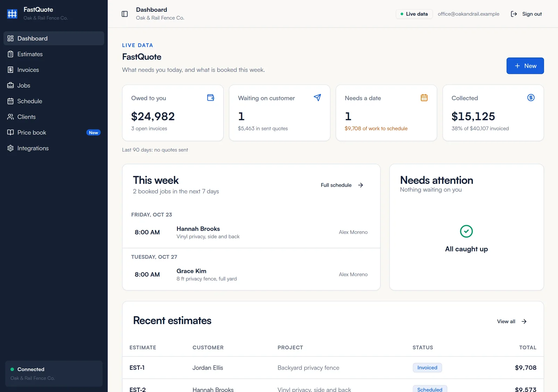Click the Schedule calendar icon in sidebar
Viewport: 558px width, 392px height.
coord(10,101)
